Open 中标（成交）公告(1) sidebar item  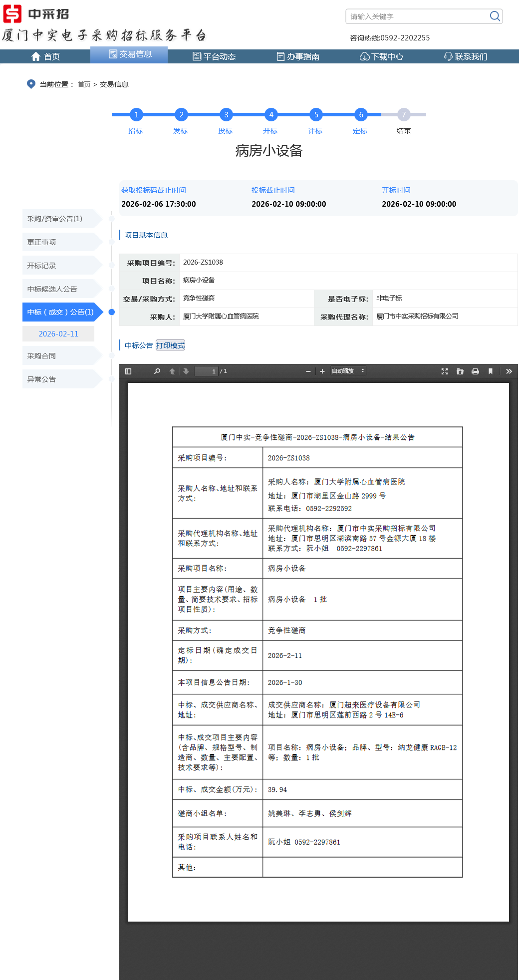coord(62,312)
